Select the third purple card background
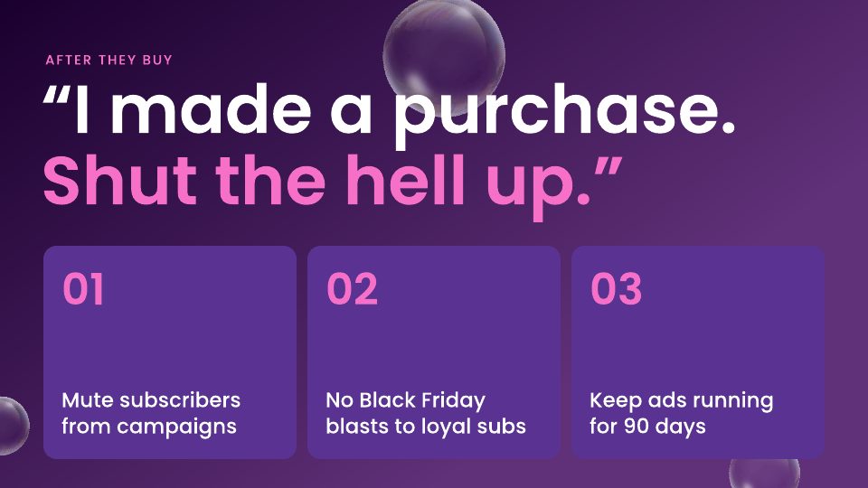 (698, 352)
